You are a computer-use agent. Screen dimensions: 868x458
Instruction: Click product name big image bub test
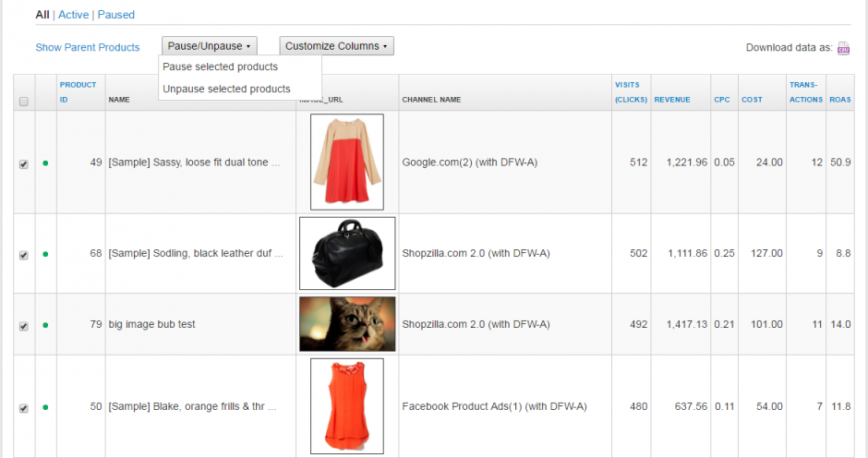click(x=151, y=324)
